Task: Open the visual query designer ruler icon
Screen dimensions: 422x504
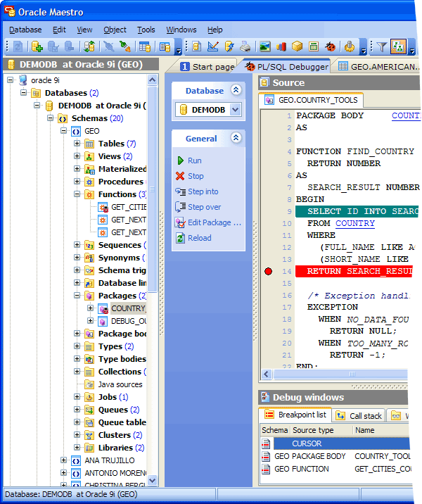Action: (x=212, y=47)
